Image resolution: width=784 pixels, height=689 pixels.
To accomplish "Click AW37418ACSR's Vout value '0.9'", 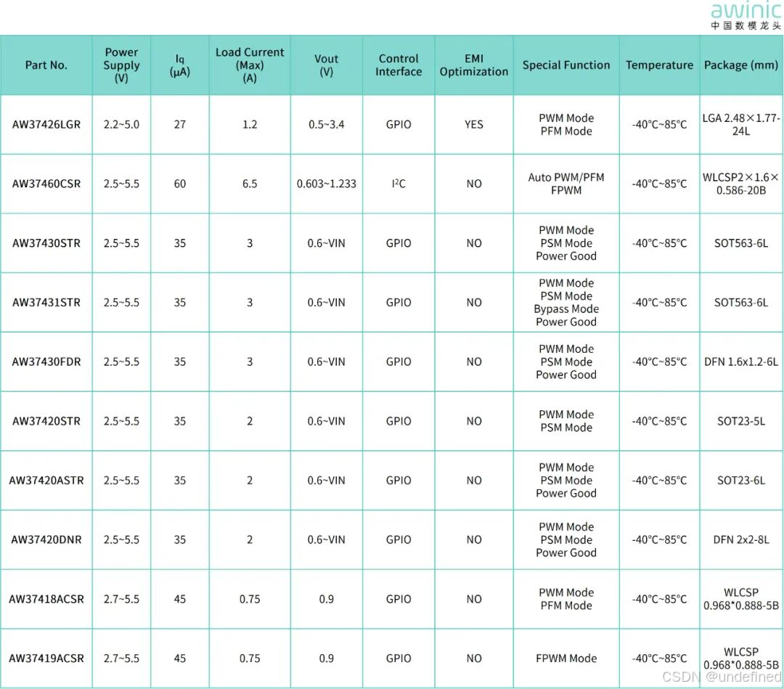I will [327, 599].
